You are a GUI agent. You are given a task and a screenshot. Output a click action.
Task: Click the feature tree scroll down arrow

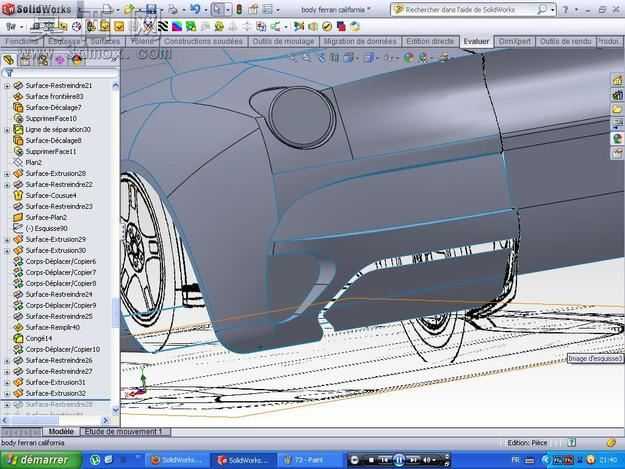(116, 410)
